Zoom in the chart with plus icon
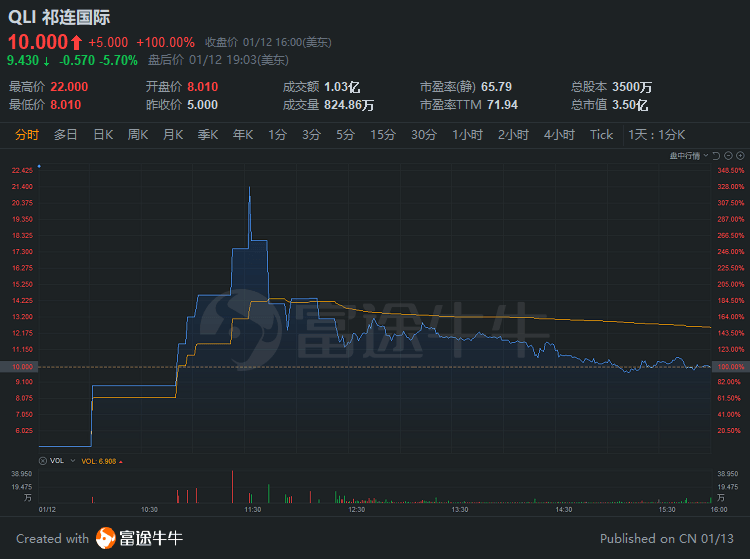Image resolution: width=750 pixels, height=559 pixels. click(x=740, y=156)
